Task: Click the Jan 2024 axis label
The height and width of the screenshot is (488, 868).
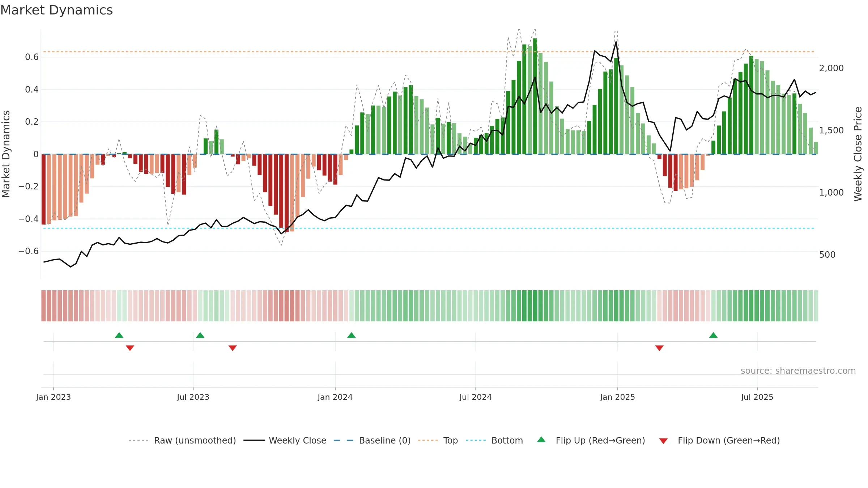Action: (x=335, y=397)
